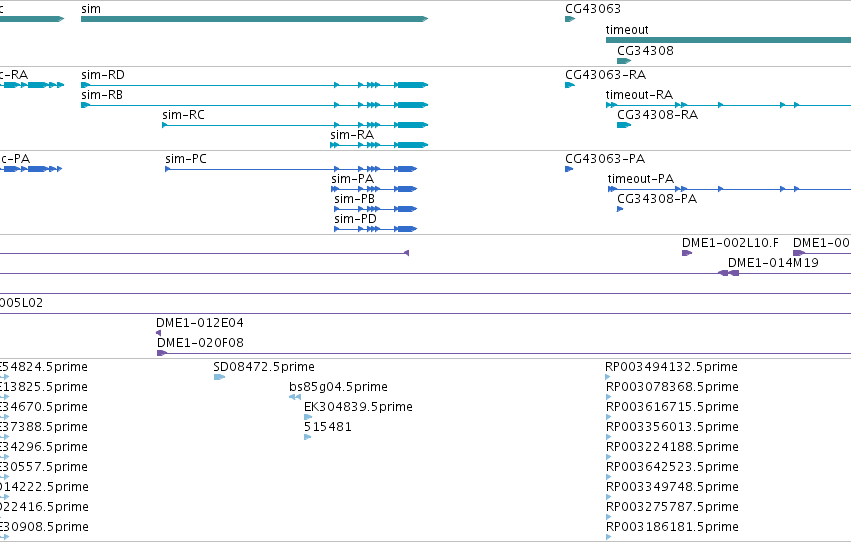Click the sim-RC transcript start arrow

165,125
